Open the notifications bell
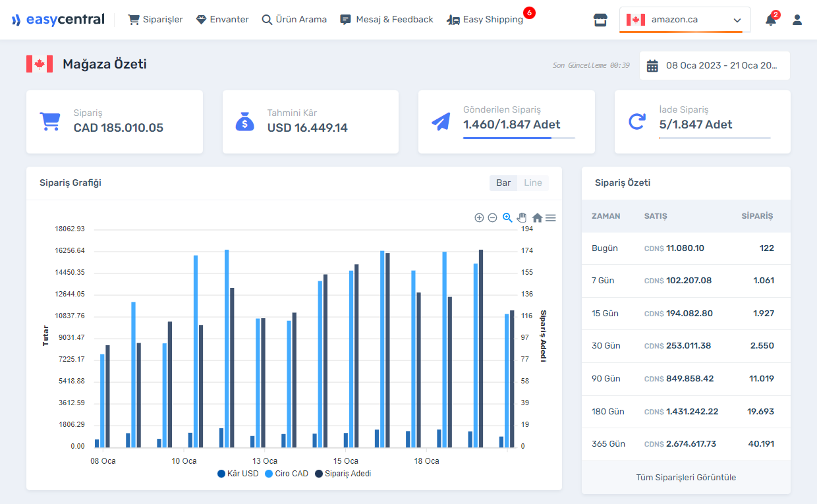817x504 pixels. click(x=770, y=20)
